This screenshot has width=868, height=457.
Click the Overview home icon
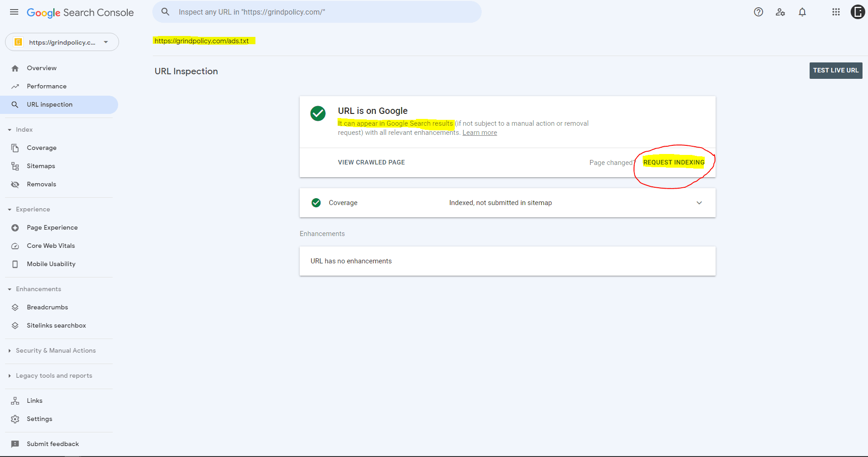click(15, 68)
